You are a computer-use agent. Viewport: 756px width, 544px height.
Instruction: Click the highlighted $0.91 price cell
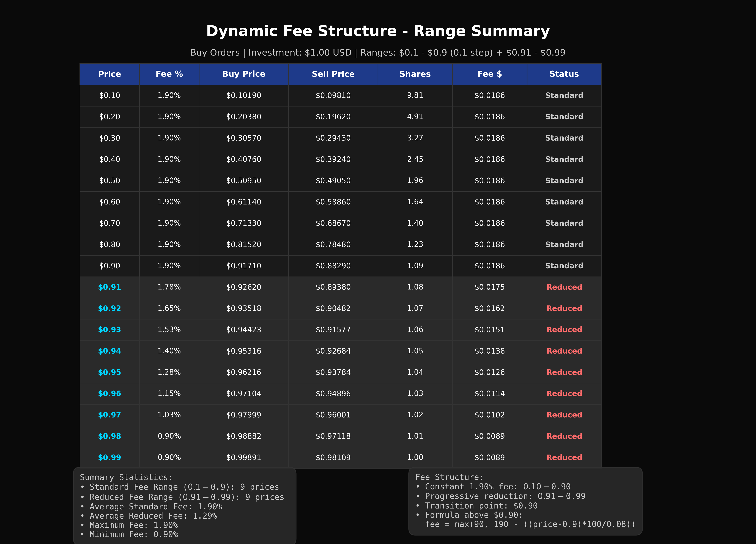tap(109, 287)
